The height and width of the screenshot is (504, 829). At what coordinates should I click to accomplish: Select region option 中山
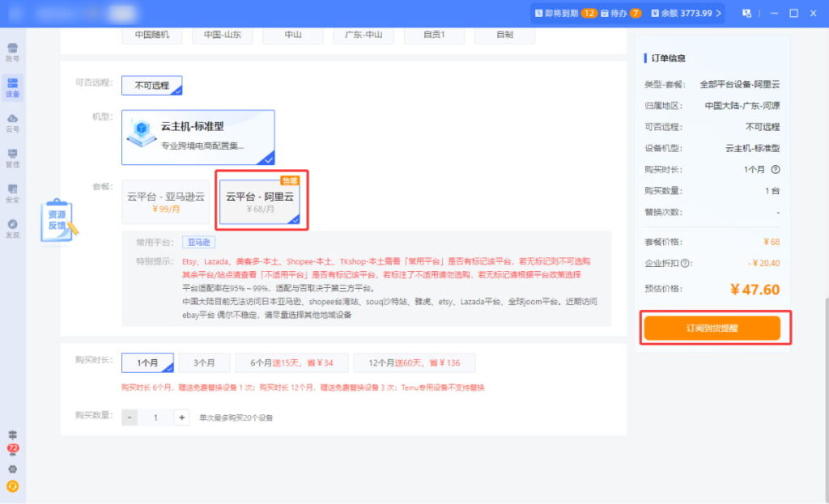tap(293, 35)
